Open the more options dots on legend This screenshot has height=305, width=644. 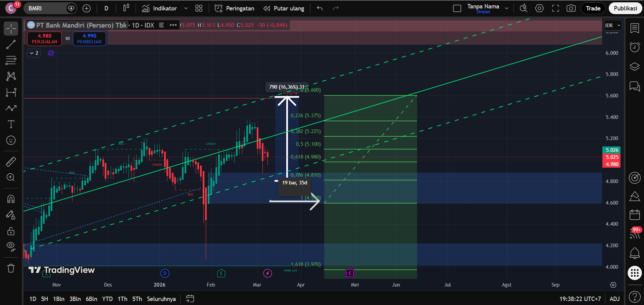173,25
